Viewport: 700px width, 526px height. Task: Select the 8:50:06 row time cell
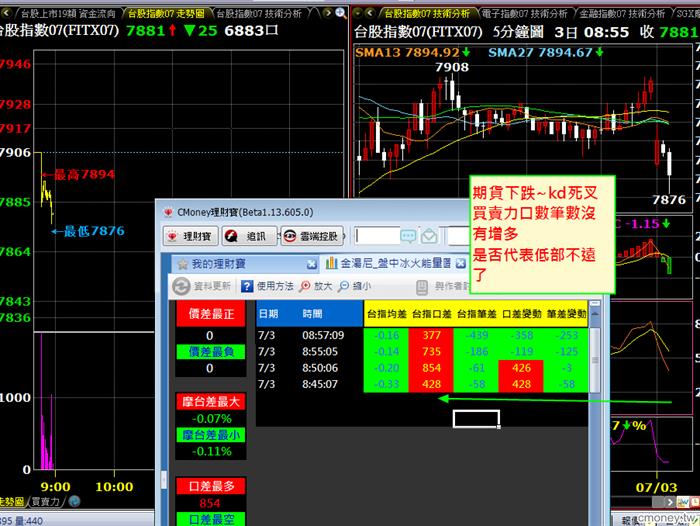tap(320, 368)
